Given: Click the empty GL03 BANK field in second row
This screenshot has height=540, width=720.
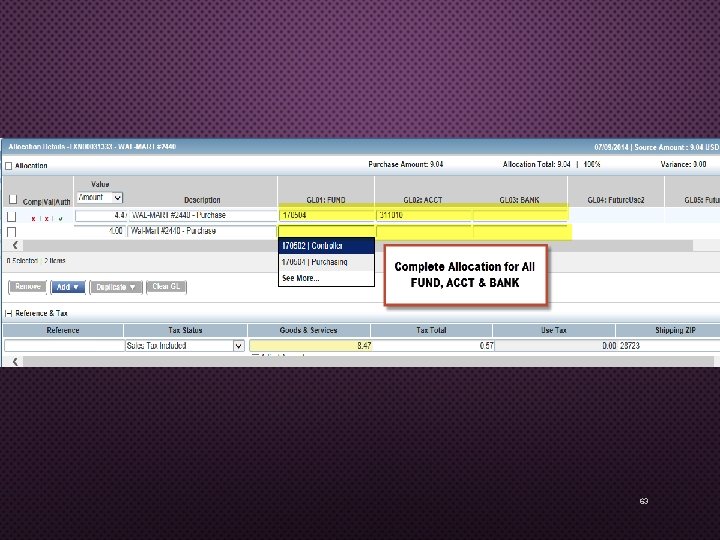Looking at the screenshot, I should click(520, 231).
